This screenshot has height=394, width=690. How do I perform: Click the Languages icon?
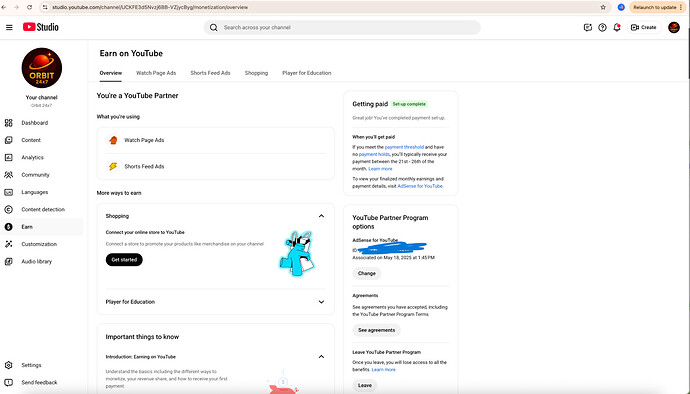(8, 192)
